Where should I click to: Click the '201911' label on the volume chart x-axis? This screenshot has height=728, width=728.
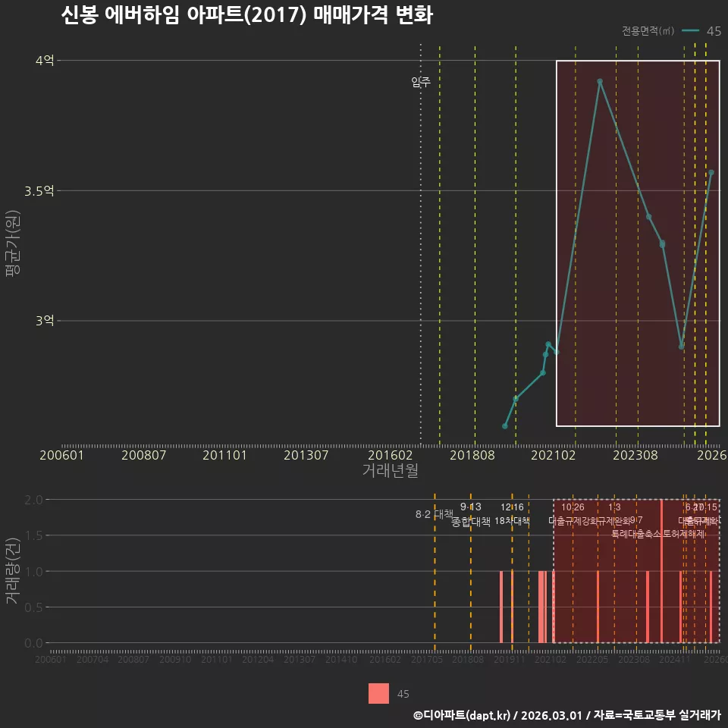coord(510,659)
